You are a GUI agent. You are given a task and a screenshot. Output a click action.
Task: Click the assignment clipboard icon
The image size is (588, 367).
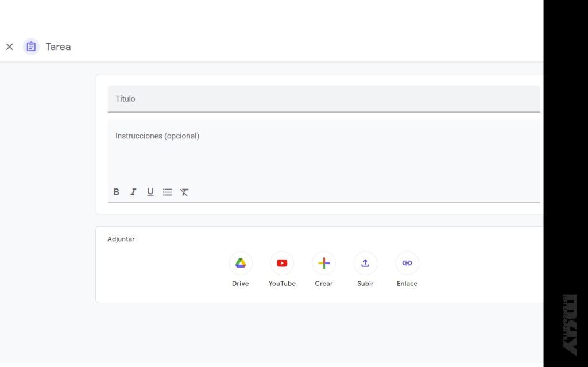click(x=31, y=47)
